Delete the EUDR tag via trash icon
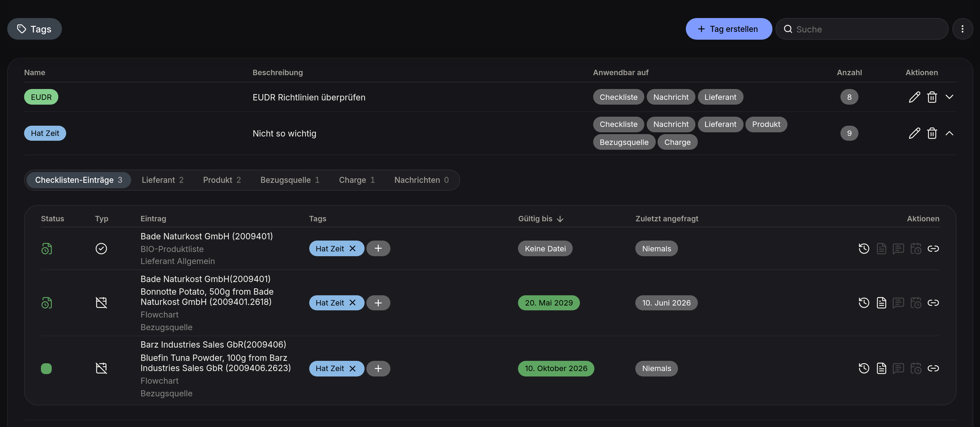The height and width of the screenshot is (427, 980). (932, 97)
